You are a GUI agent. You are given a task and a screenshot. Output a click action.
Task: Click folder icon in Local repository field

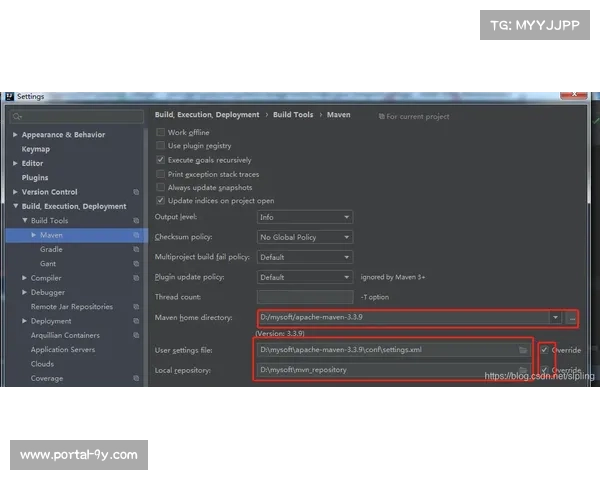click(523, 370)
